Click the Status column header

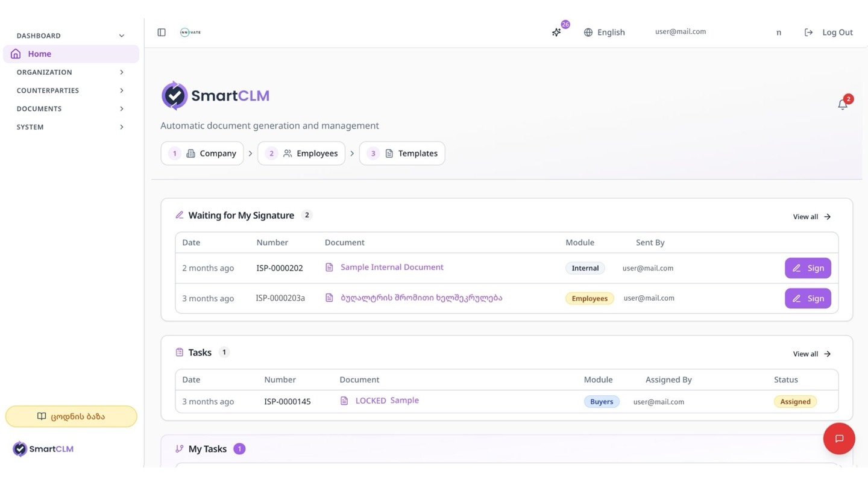786,380
